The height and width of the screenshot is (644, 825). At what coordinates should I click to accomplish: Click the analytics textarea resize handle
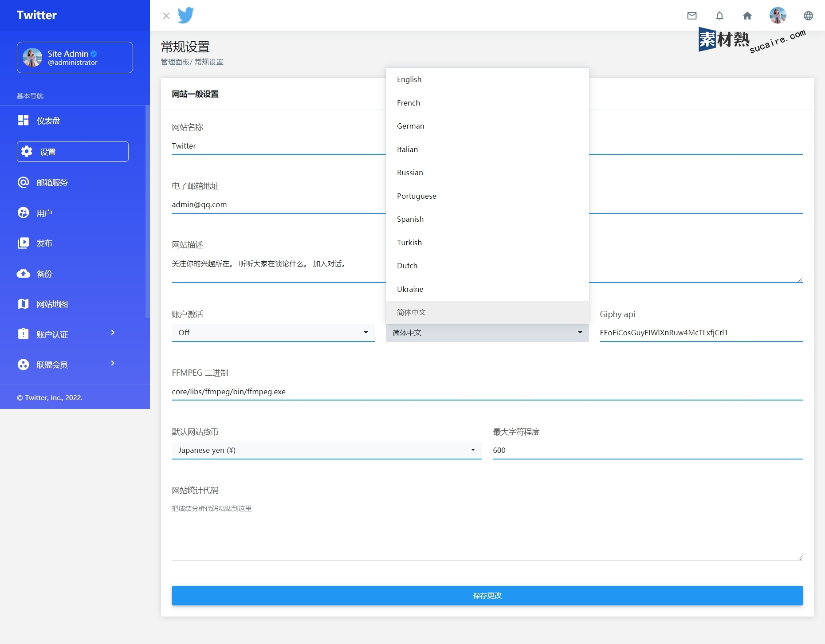800,557
